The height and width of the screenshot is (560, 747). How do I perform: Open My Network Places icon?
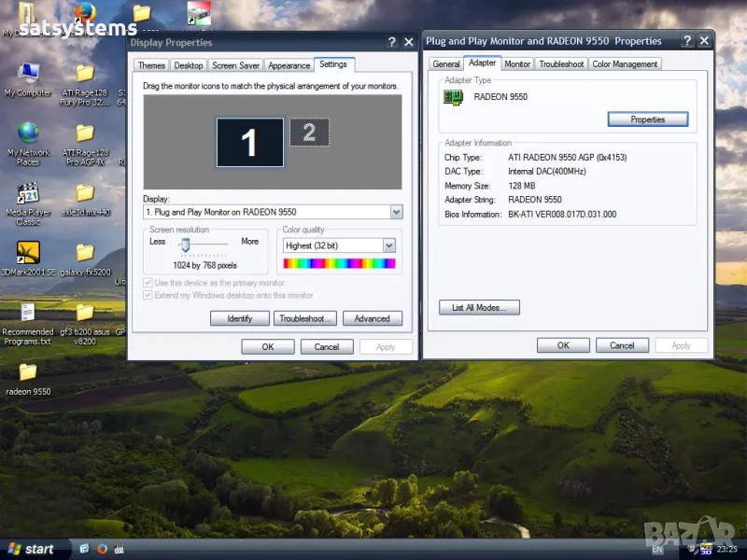pyautogui.click(x=28, y=133)
